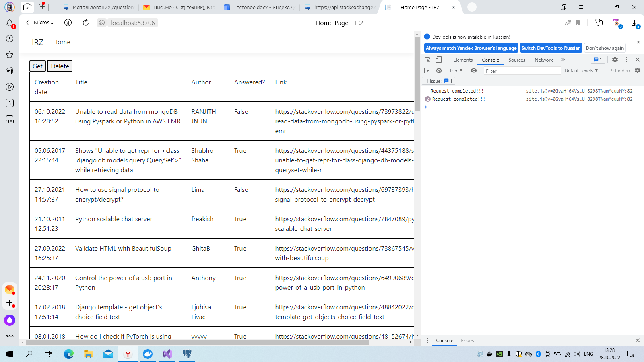Click the eye icon to create live expression
This screenshot has height=362, width=644.
pyautogui.click(x=474, y=70)
